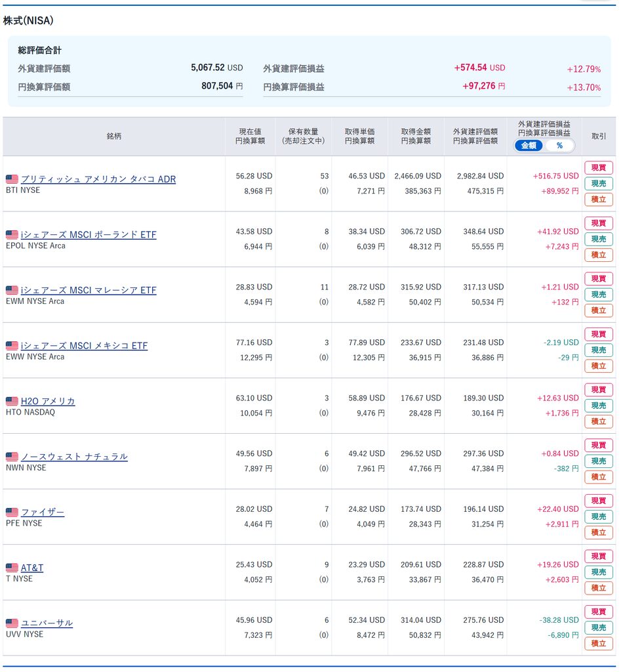Select BTI gain value +516.75 USD
This screenshot has height=672, width=623.
point(555,176)
